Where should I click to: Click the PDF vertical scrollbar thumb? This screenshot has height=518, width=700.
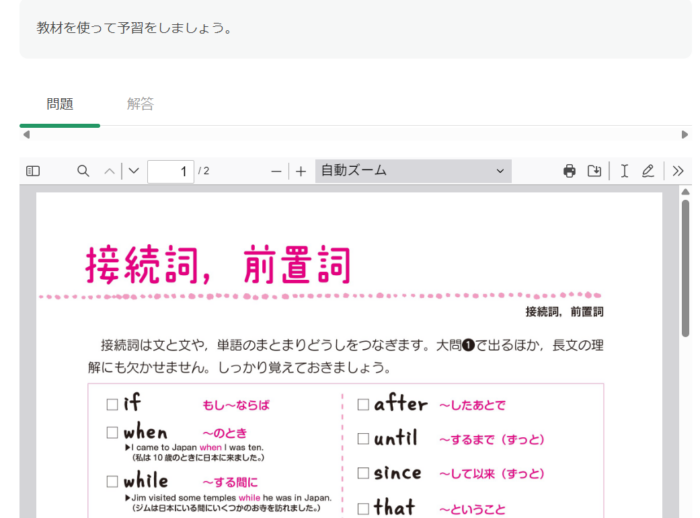[x=686, y=268]
